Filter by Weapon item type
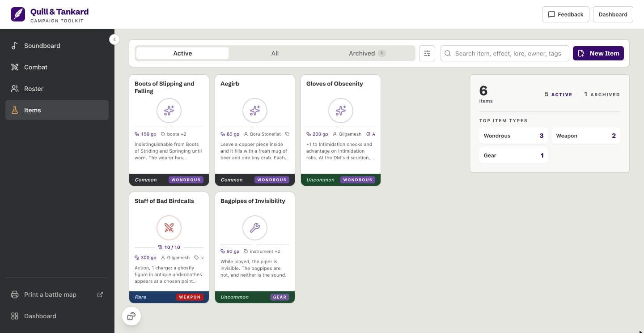The width and height of the screenshot is (644, 333). 586,136
